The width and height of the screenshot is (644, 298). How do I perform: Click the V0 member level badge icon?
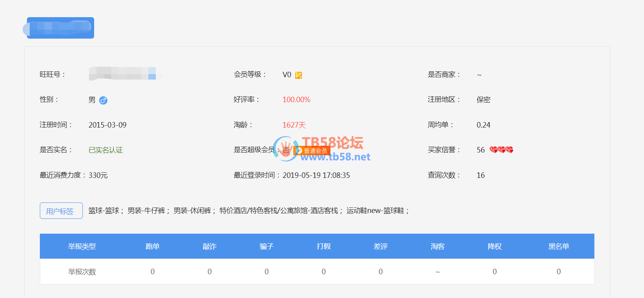pos(298,75)
